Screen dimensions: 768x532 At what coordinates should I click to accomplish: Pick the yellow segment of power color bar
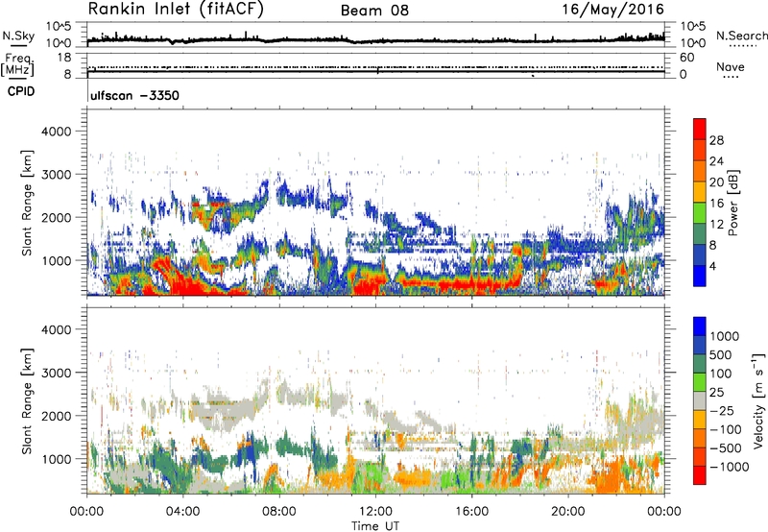coord(700,192)
